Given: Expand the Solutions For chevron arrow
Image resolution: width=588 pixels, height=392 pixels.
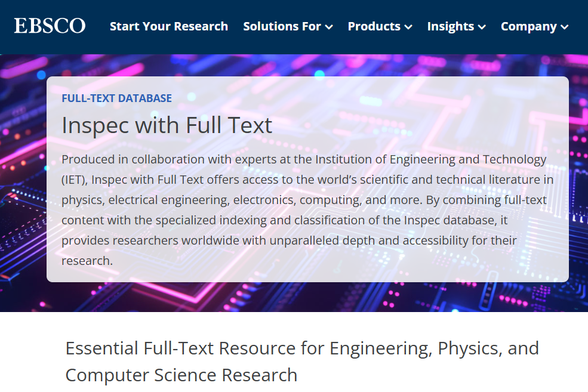Looking at the screenshot, I should [x=329, y=27].
